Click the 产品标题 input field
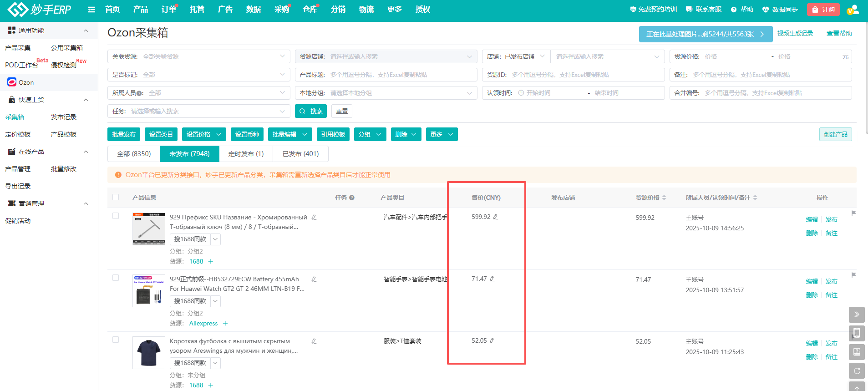Viewport: 868px width, 391px height. [401, 75]
